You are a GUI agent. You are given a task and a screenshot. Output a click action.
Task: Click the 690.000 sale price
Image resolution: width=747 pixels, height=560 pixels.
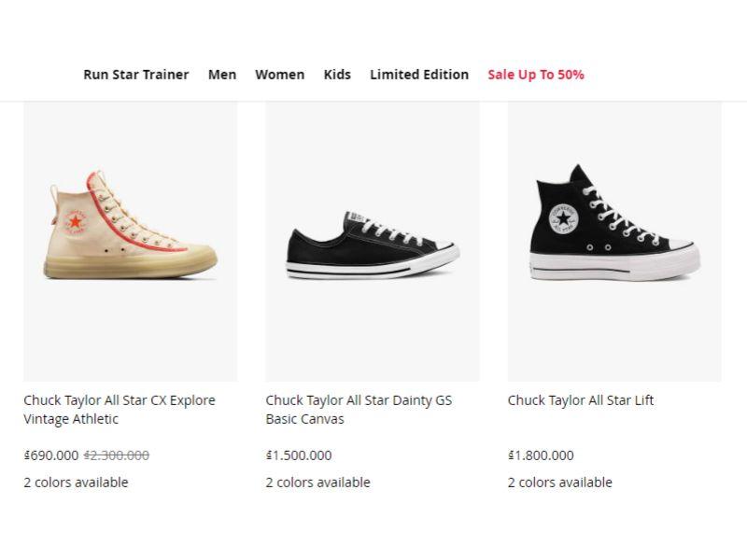point(51,455)
